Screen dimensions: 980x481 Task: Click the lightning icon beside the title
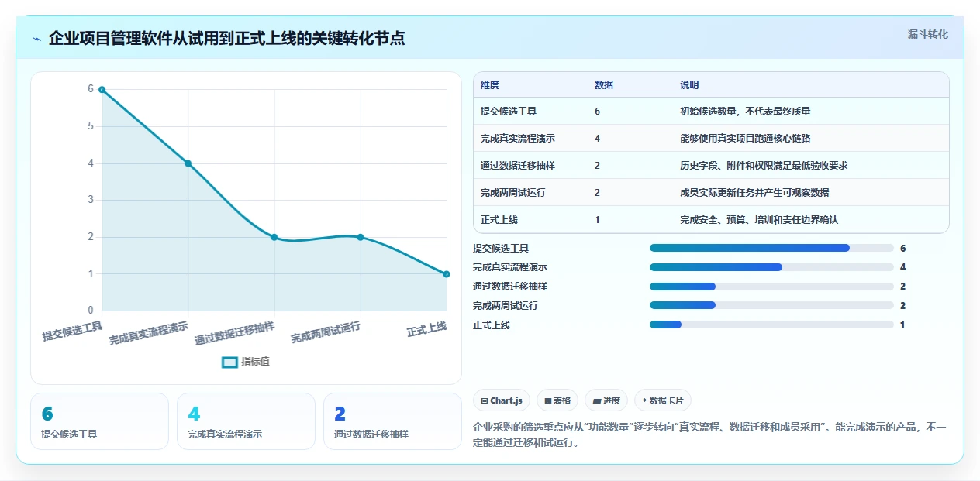point(36,39)
